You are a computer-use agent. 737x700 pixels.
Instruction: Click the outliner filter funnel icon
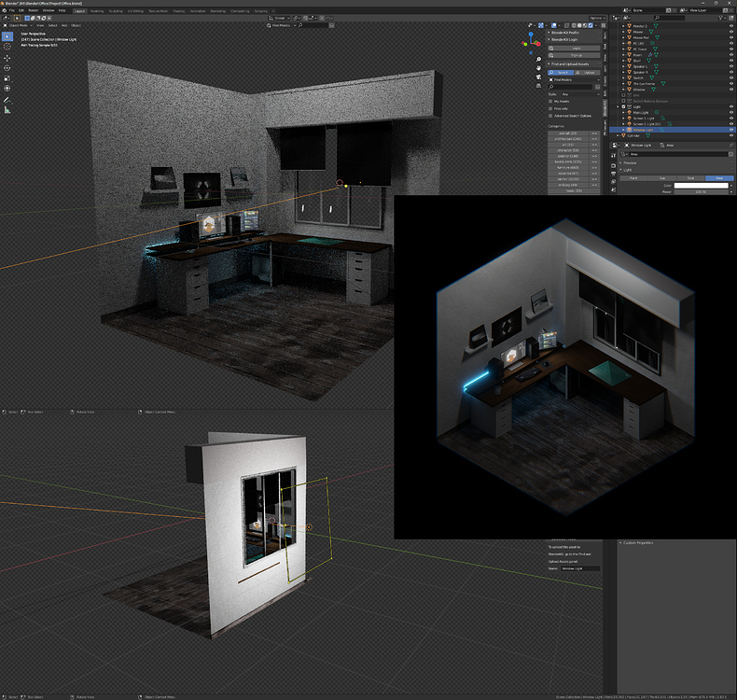point(721,18)
